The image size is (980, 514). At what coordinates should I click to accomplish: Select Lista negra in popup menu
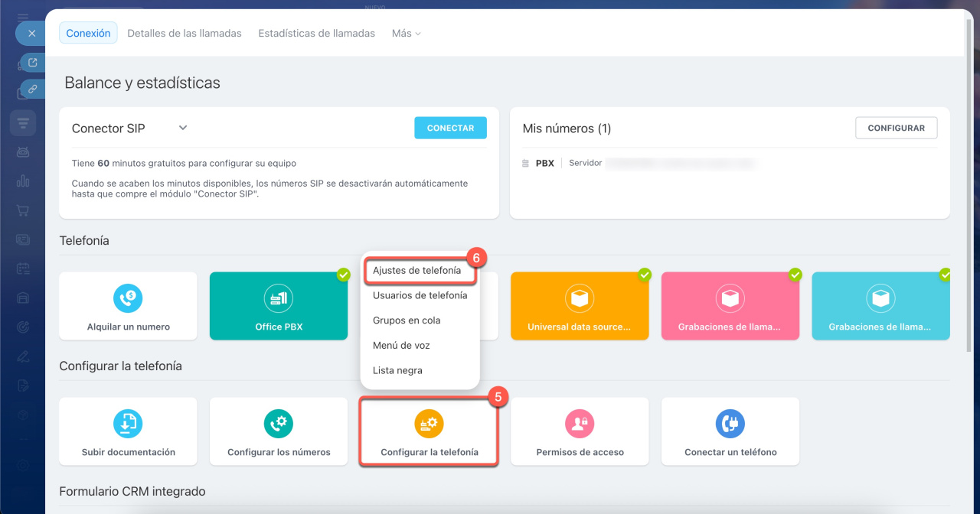pos(397,370)
